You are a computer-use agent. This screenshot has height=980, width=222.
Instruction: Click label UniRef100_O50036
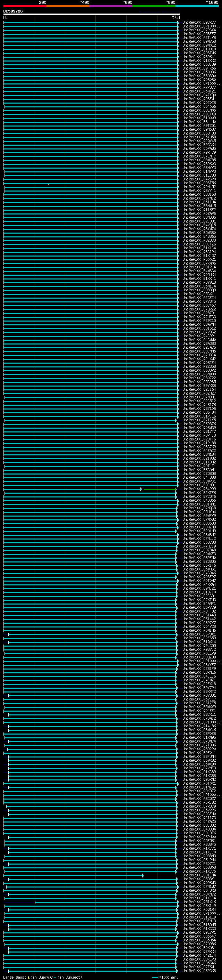[199, 72]
